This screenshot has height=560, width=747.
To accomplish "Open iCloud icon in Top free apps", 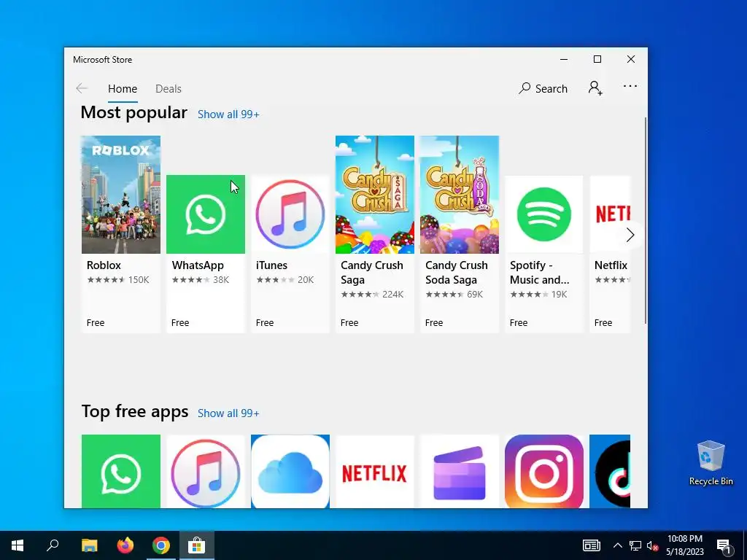I will click(x=290, y=472).
